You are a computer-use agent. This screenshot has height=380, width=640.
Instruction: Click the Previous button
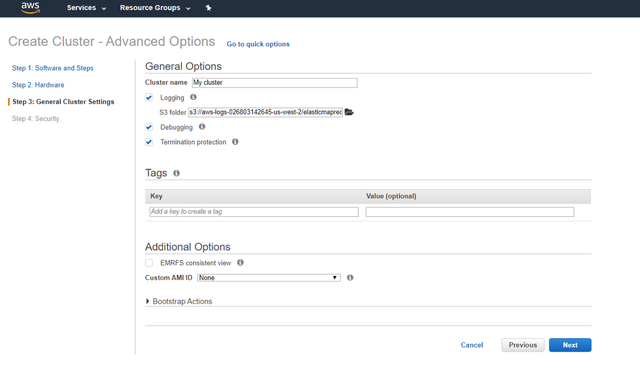click(523, 345)
